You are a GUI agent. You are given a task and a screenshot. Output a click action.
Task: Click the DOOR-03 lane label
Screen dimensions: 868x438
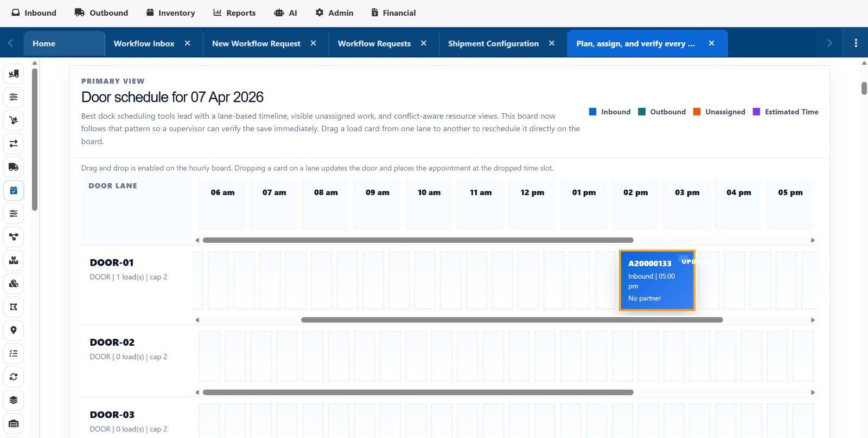coord(112,415)
